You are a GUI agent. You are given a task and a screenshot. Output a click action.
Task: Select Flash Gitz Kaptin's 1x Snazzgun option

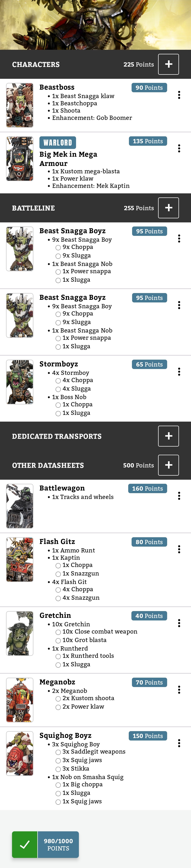(x=58, y=574)
